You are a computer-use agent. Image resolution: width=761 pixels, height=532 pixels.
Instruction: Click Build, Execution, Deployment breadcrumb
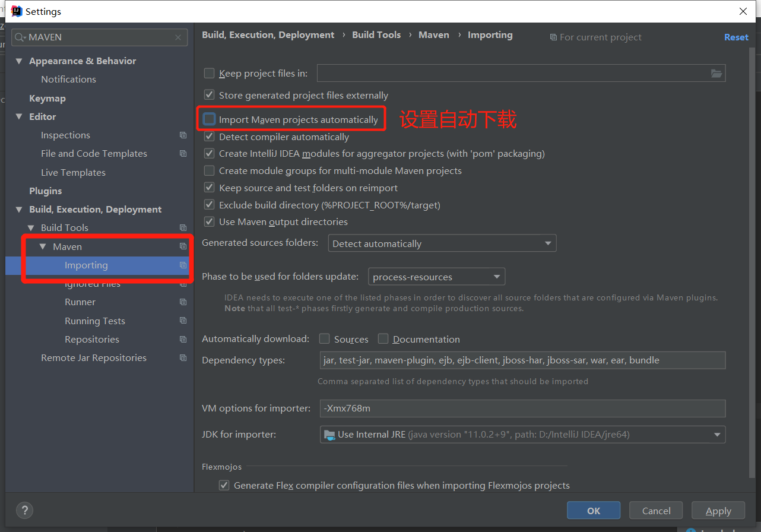click(268, 35)
